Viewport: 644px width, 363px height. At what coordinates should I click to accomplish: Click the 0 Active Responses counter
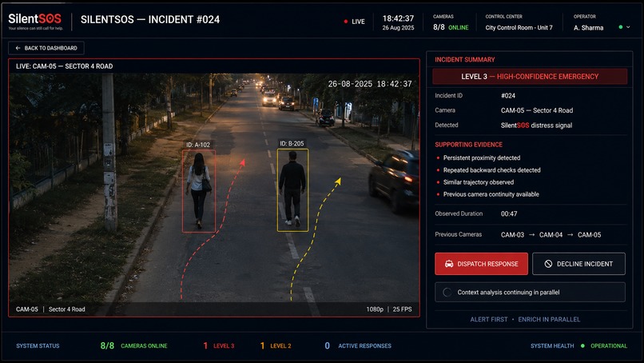pos(358,345)
